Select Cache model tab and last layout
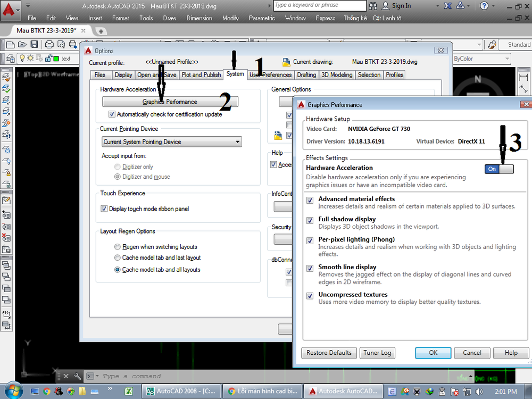The height and width of the screenshot is (399, 532). point(118,258)
